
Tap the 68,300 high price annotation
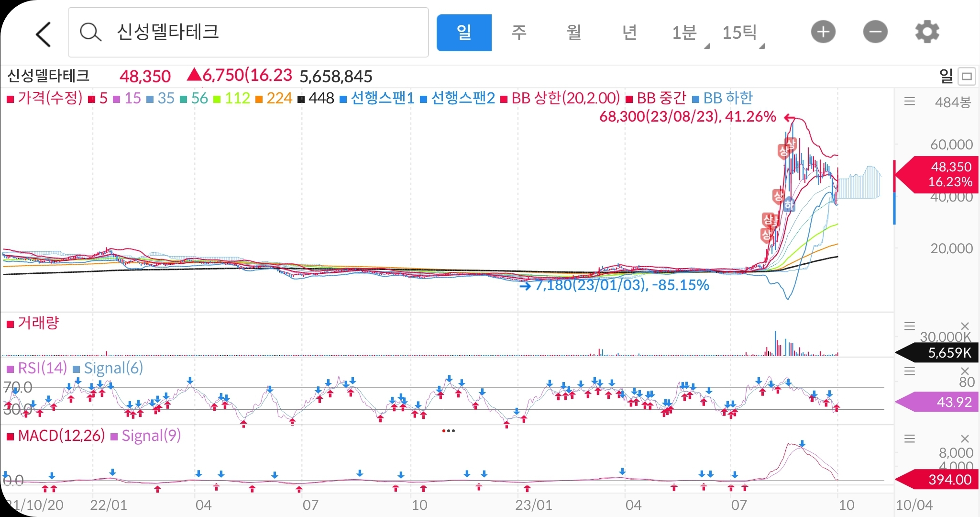(x=688, y=116)
